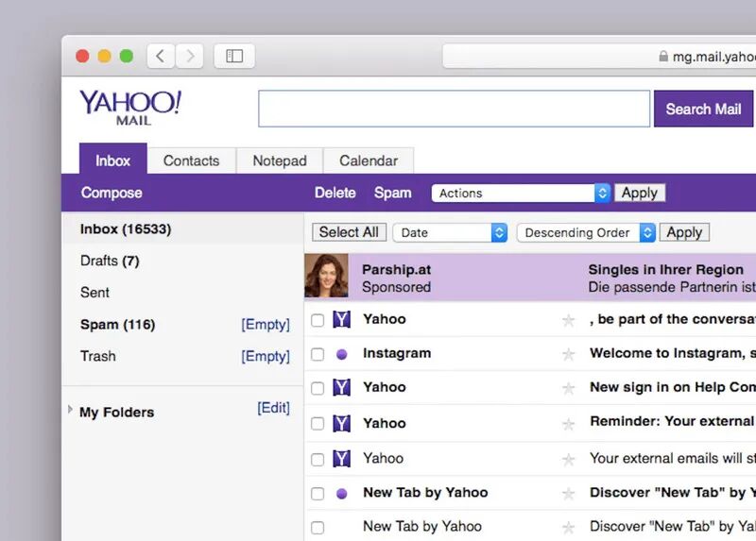Viewport: 756px width, 541px height.
Task: Click Delete in the purple toolbar
Action: point(335,193)
